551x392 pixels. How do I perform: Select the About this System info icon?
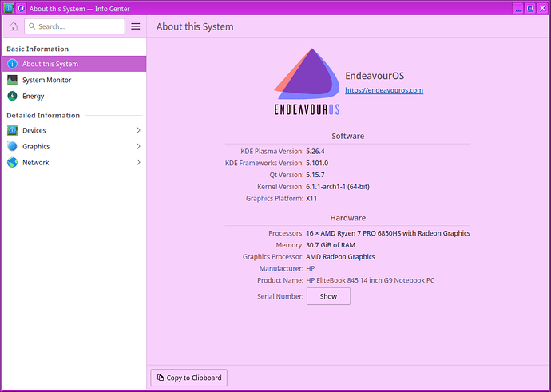tap(12, 64)
